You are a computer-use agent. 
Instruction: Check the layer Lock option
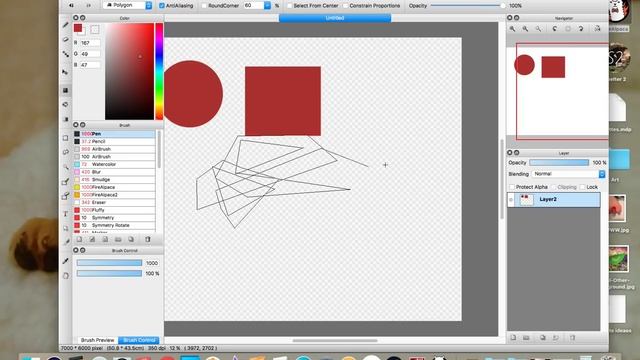coord(582,187)
